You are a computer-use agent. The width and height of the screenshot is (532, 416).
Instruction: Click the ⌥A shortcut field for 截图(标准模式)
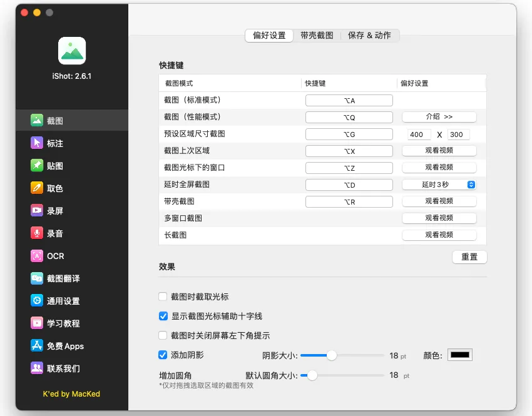click(349, 101)
